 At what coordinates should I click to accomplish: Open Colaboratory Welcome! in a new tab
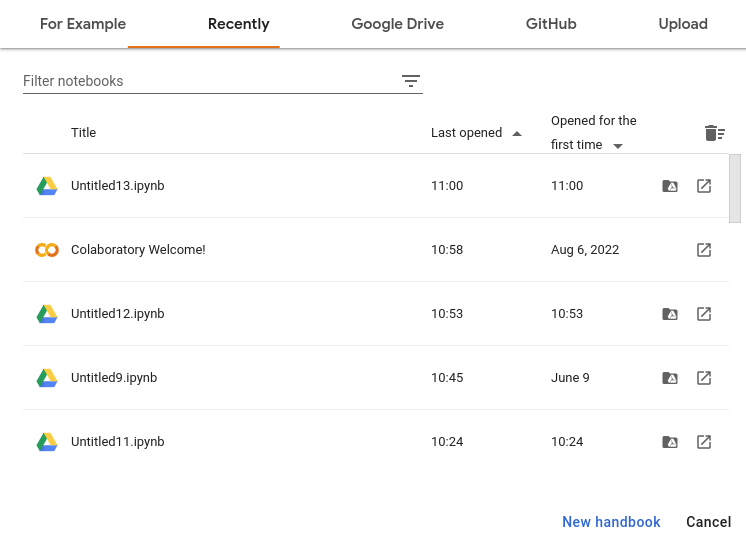(704, 250)
